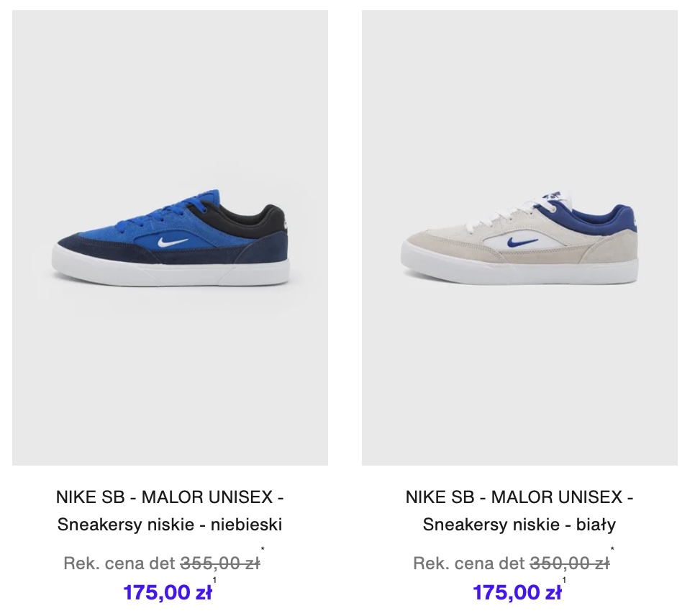Open the white Nike SB Malor sneaker image
Viewport: 695px width, 616px height.
[x=519, y=237]
